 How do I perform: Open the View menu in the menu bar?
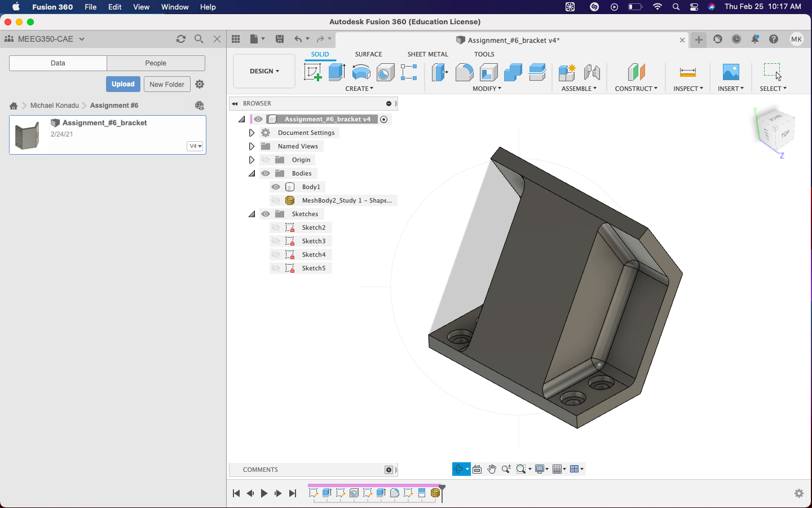click(141, 7)
